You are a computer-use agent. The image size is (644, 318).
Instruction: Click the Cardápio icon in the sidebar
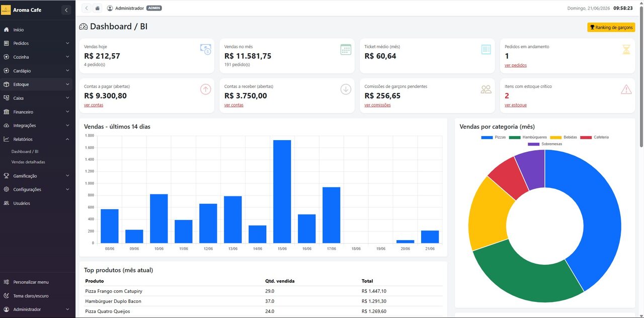coord(6,71)
